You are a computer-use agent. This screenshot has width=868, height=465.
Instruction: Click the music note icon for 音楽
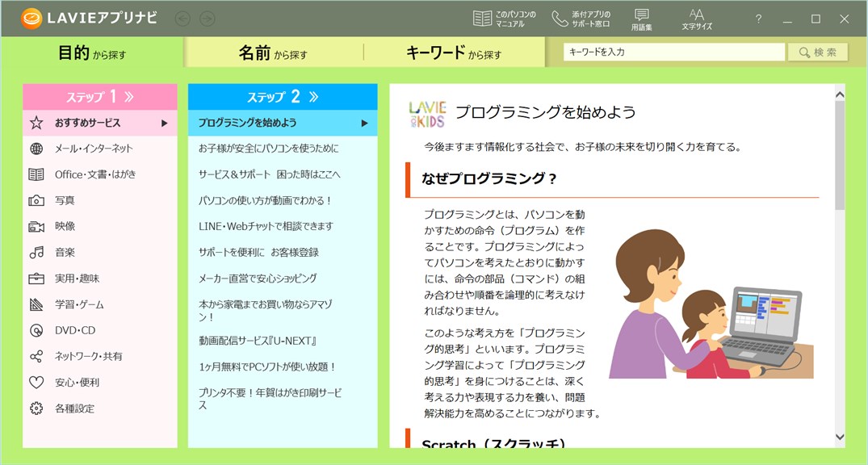(36, 253)
